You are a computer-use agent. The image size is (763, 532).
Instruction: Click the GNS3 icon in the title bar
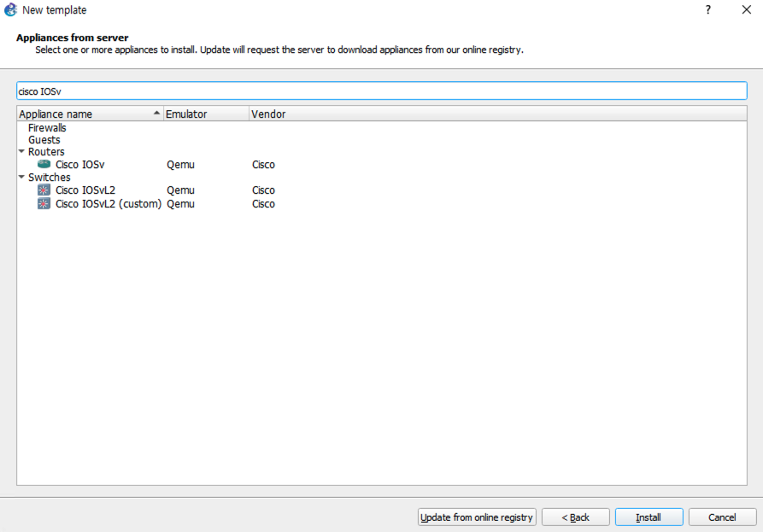click(x=10, y=9)
